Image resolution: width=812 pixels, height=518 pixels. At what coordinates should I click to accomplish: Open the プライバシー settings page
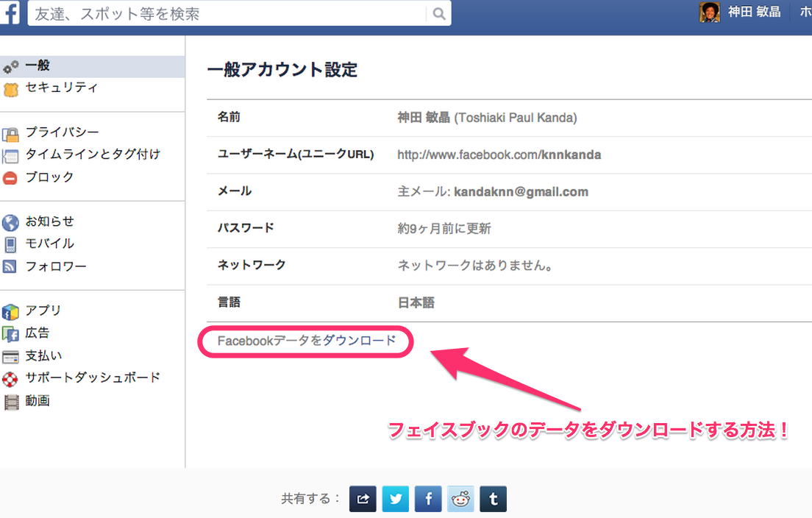pyautogui.click(x=62, y=132)
